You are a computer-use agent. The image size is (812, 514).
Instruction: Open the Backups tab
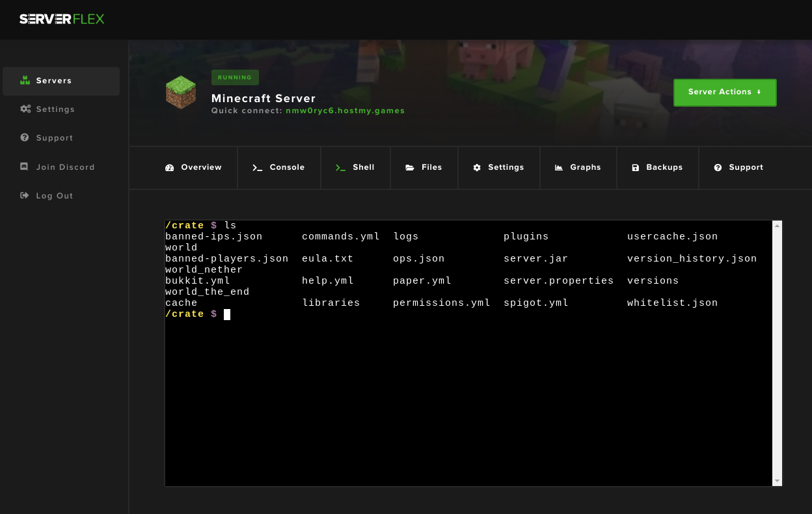coord(657,168)
